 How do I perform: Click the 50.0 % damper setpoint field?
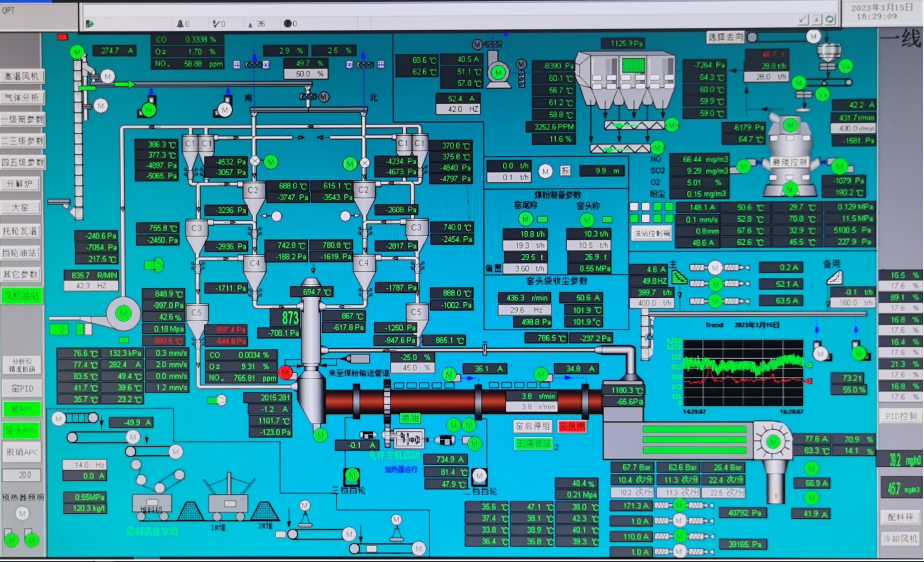[306, 74]
